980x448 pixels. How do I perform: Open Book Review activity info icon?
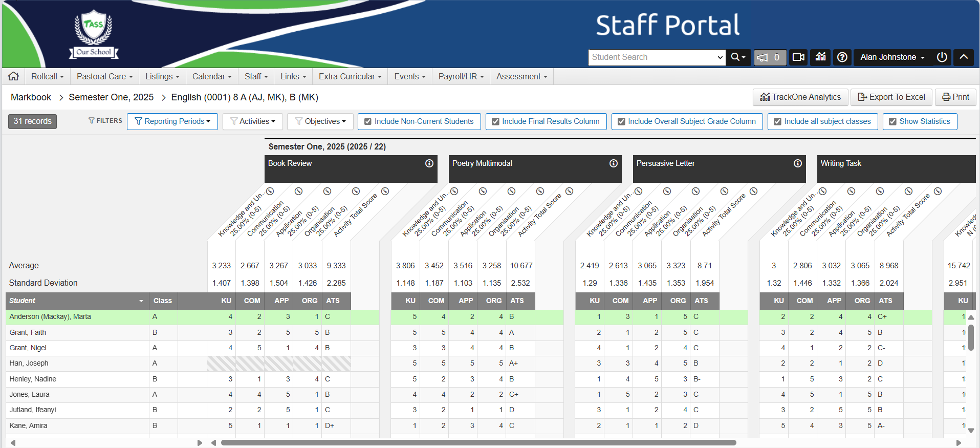point(429,163)
